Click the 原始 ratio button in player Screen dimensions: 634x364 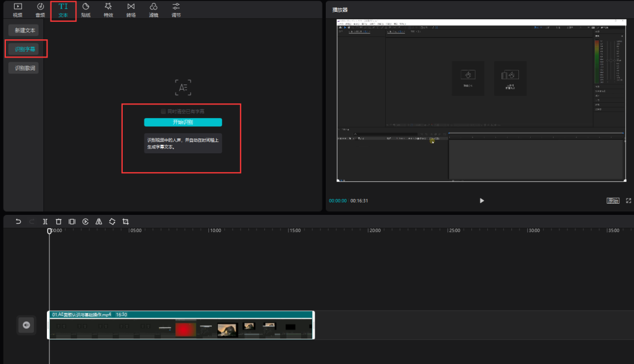613,201
